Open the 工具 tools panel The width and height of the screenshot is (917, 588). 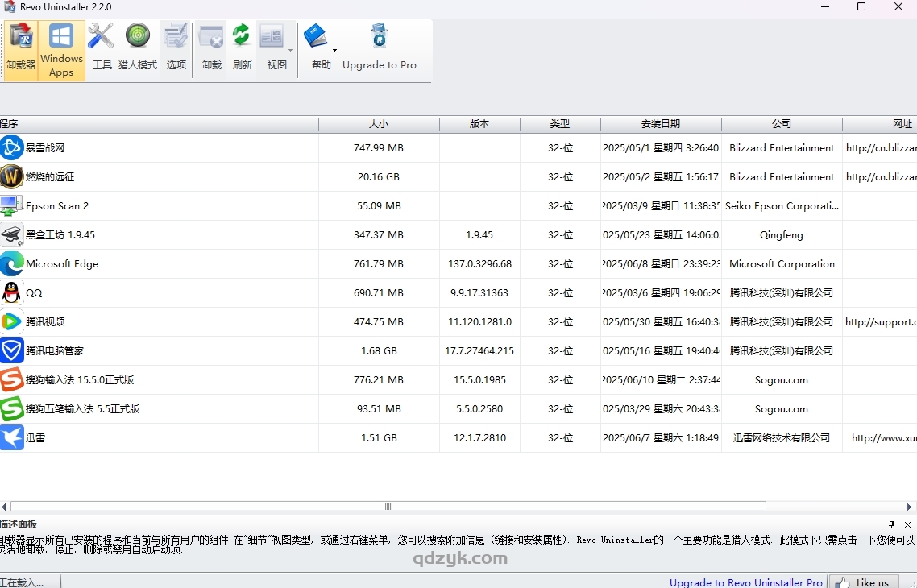pos(102,47)
